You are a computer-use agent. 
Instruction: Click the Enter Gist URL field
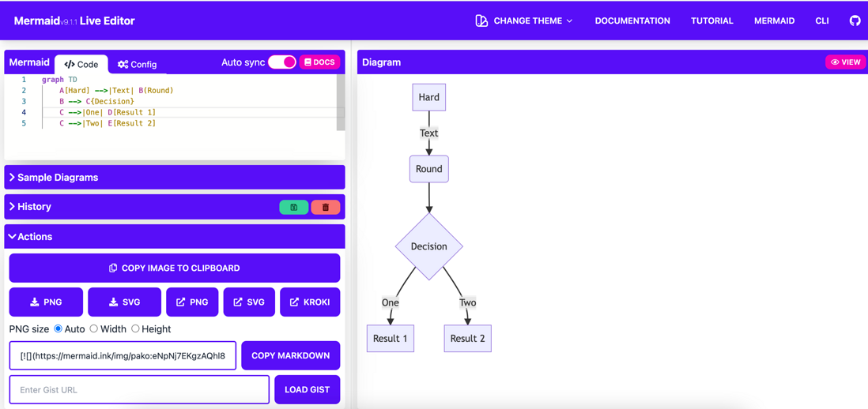(x=139, y=390)
